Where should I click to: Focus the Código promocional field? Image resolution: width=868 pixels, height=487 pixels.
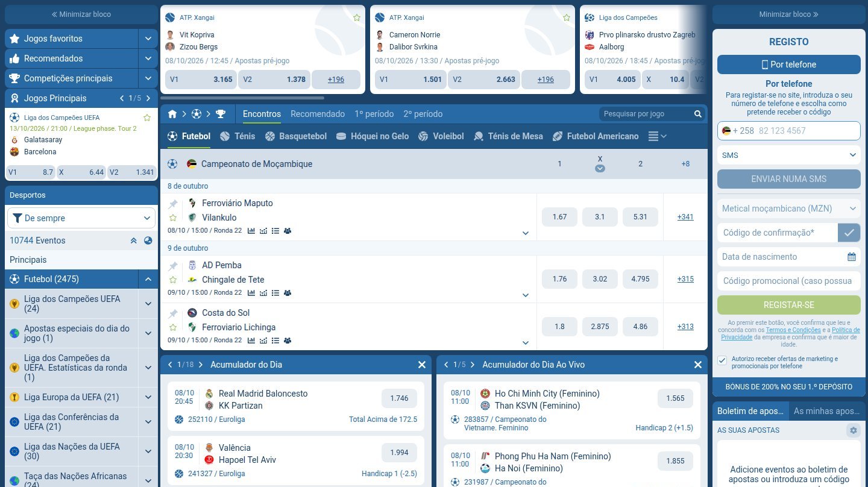[x=789, y=281]
